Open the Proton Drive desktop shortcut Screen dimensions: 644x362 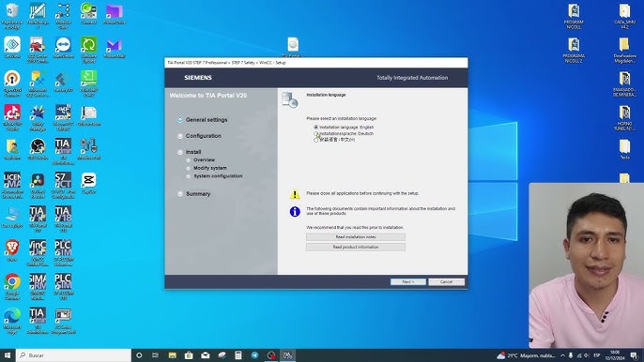pos(115,15)
